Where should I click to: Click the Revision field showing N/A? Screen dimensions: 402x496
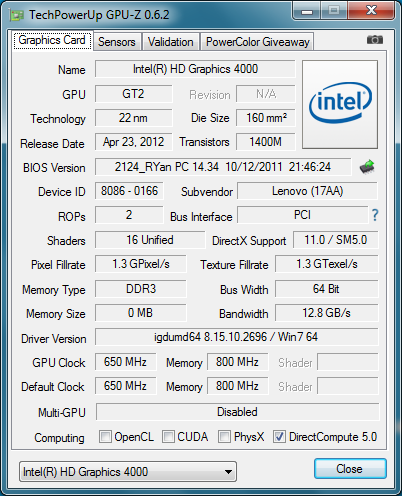coord(266,94)
